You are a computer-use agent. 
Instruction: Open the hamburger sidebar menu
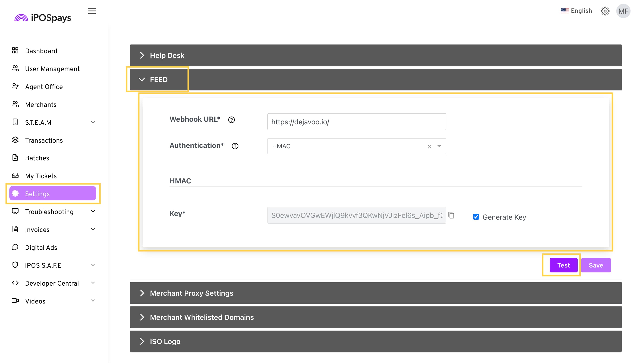[x=92, y=11]
